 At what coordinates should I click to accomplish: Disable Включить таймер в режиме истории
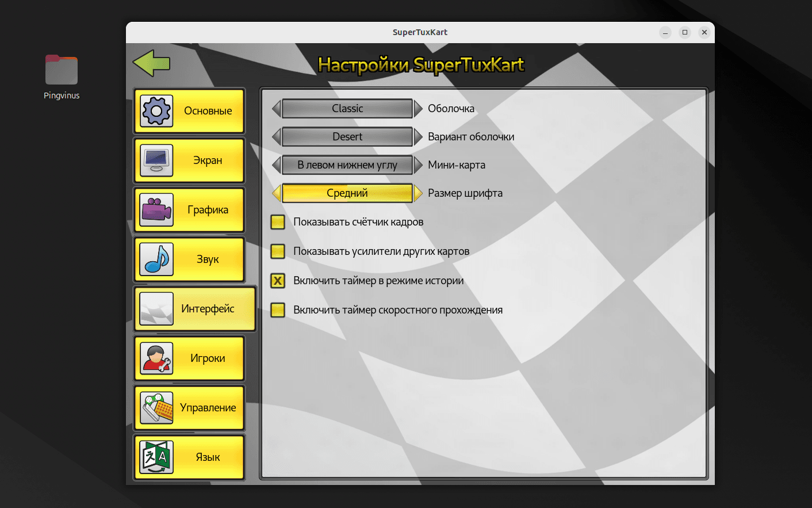coord(278,281)
